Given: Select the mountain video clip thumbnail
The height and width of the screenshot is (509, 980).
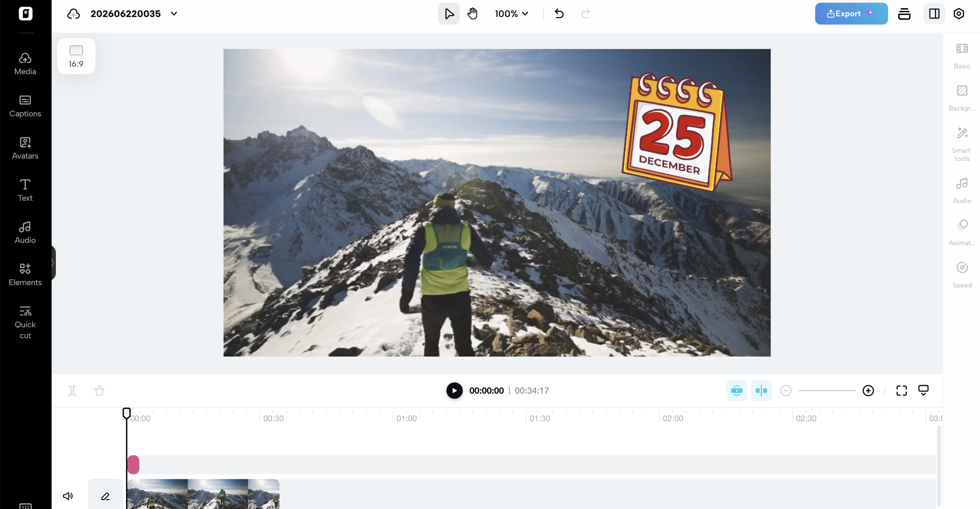Looking at the screenshot, I should coord(203,494).
